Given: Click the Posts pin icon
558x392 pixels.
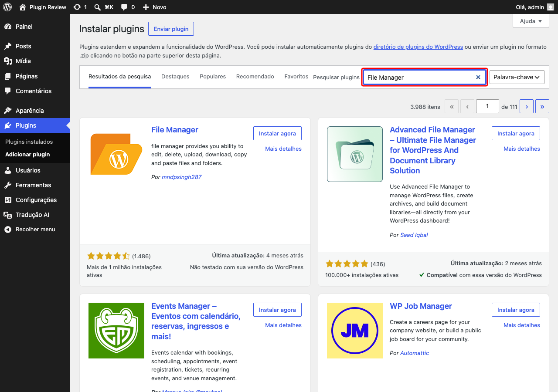Looking at the screenshot, I should tap(8, 46).
